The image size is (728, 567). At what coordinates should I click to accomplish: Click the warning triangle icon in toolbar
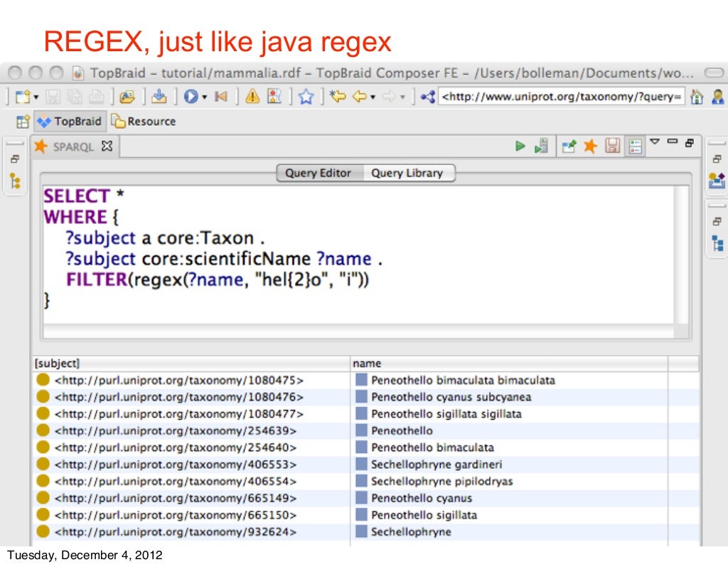[x=252, y=97]
